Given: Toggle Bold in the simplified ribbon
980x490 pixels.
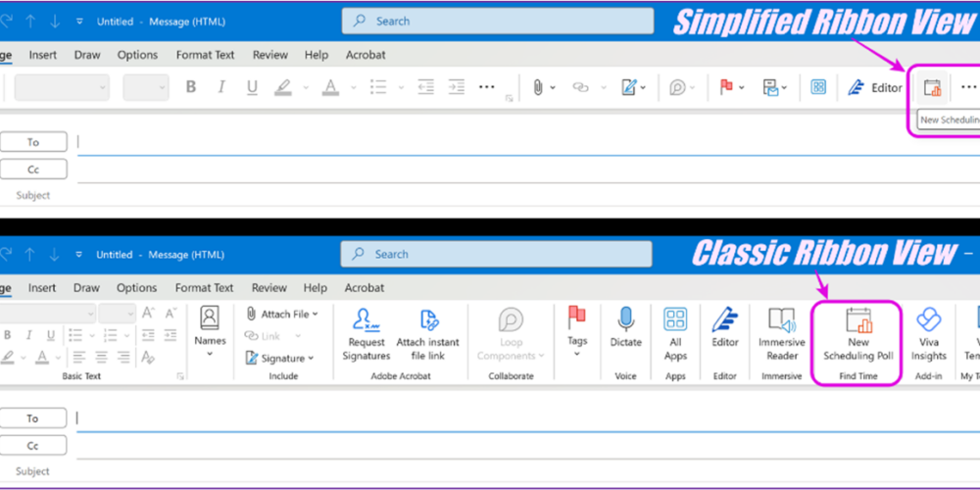Looking at the screenshot, I should point(191,88).
